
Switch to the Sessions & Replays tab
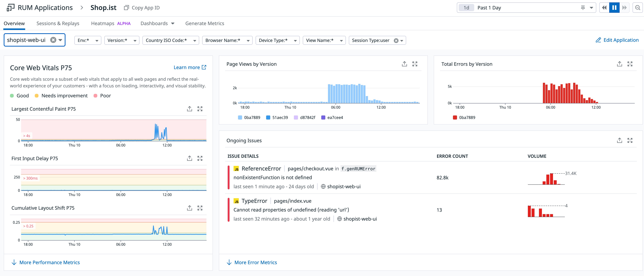[x=58, y=23]
